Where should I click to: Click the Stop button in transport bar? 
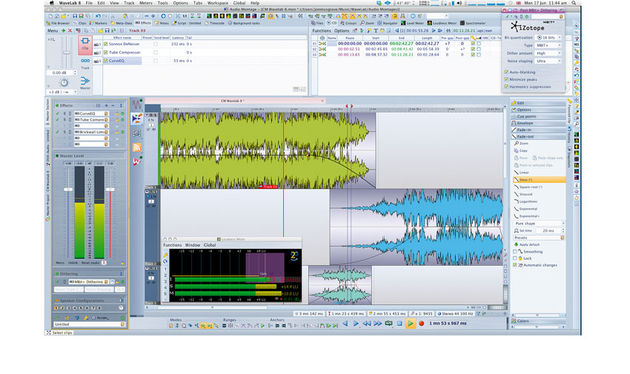pyautogui.click(x=399, y=323)
